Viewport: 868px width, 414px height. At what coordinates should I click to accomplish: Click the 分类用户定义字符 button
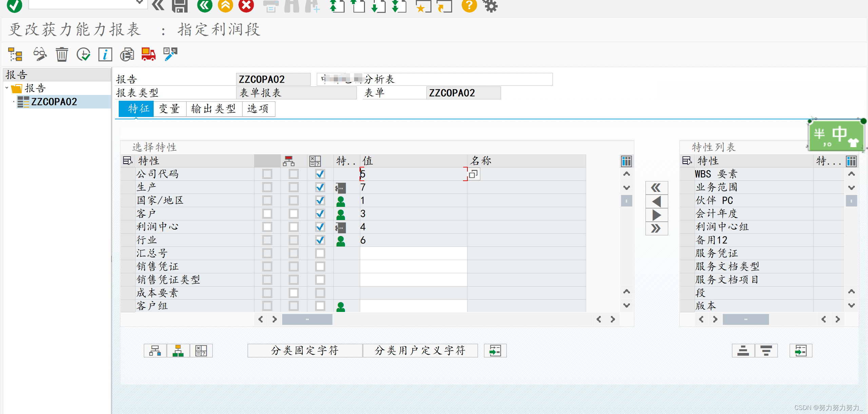420,351
